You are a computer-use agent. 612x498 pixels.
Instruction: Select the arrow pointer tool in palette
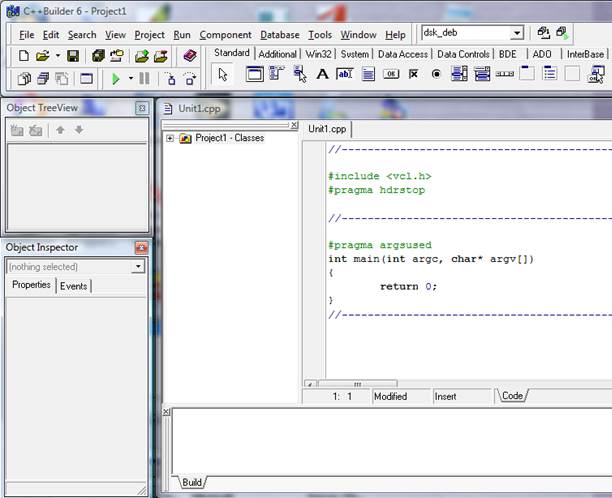click(223, 74)
